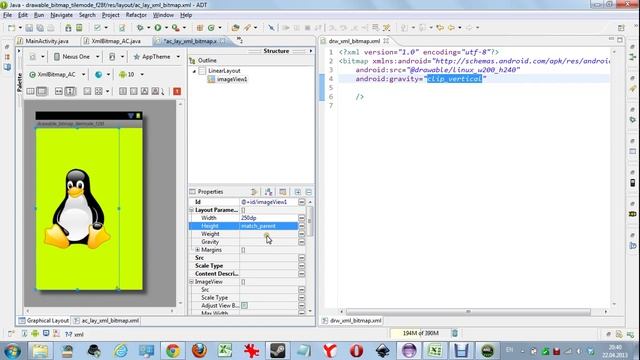640x360 pixels.
Task: Expand the Margins property group
Action: 198,250
